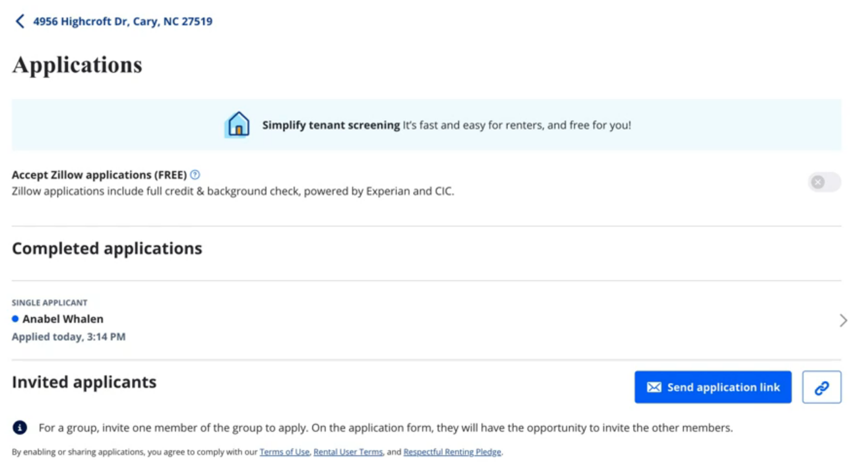Open the Rental User Terms link
The height and width of the screenshot is (474, 868).
(348, 452)
